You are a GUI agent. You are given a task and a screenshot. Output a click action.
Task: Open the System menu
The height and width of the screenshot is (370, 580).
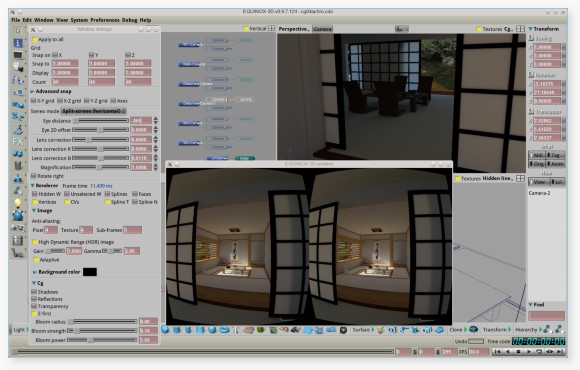pos(79,20)
